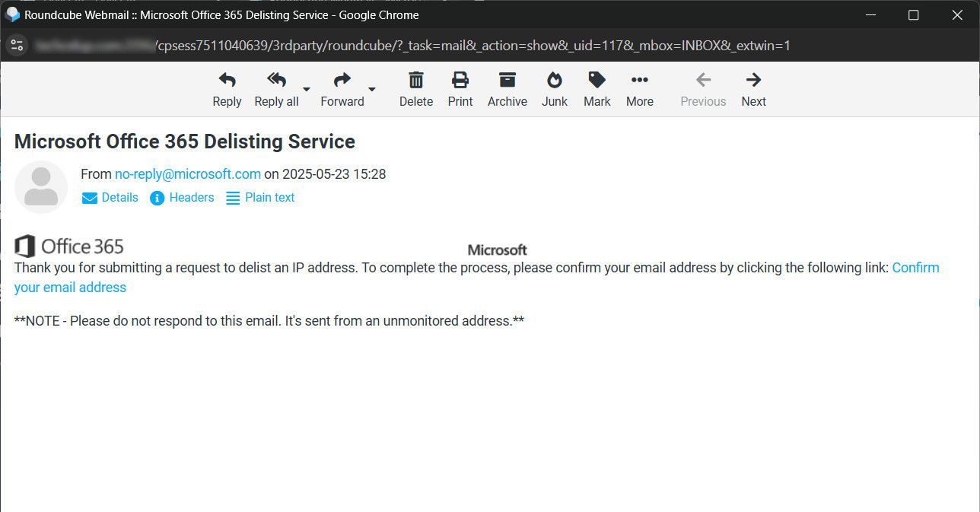Delete this email using the trash icon
Screen dimensions: 980x512
point(415,80)
